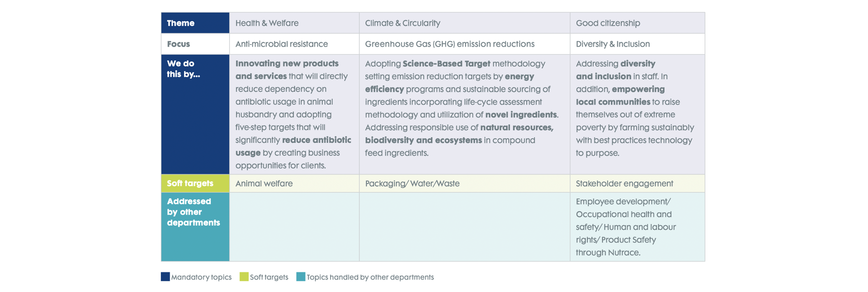Viewport: 868px width, 292px height.
Task: Click the green Soft targets legend swatch
Action: 244,277
